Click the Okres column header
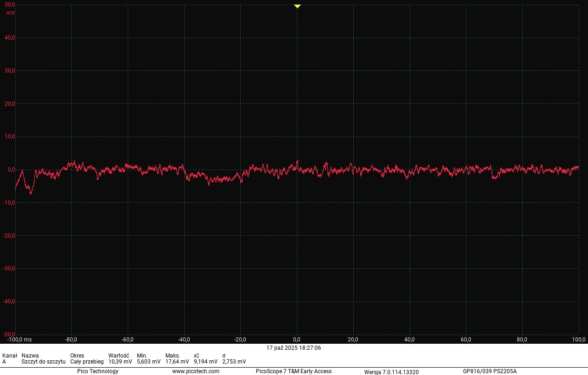Image resolution: width=588 pixels, height=375 pixels. point(77,355)
